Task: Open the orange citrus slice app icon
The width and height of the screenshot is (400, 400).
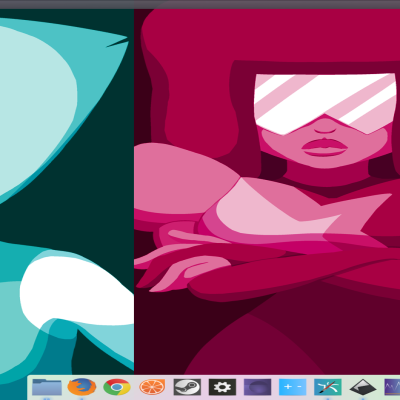Action: tap(152, 387)
